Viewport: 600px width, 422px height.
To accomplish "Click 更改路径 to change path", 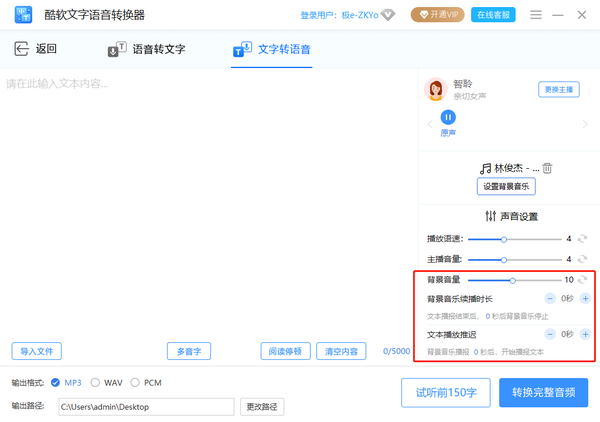I will 262,407.
